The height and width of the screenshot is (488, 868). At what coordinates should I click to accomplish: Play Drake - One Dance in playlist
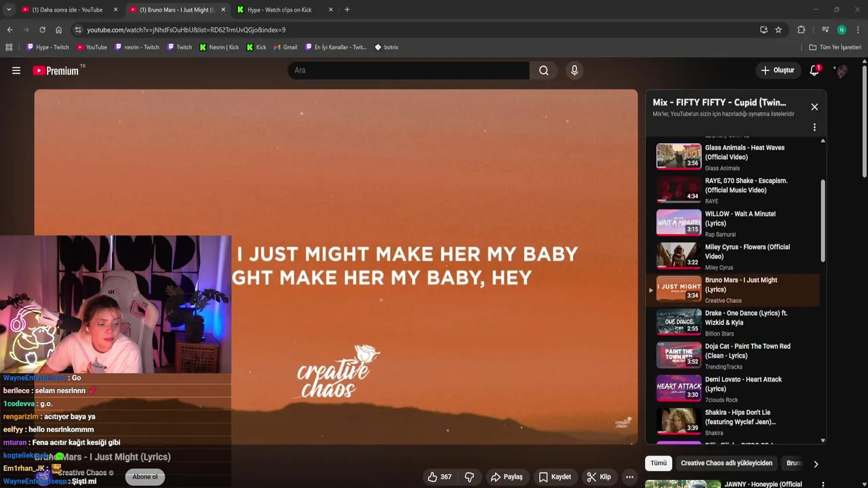737,323
